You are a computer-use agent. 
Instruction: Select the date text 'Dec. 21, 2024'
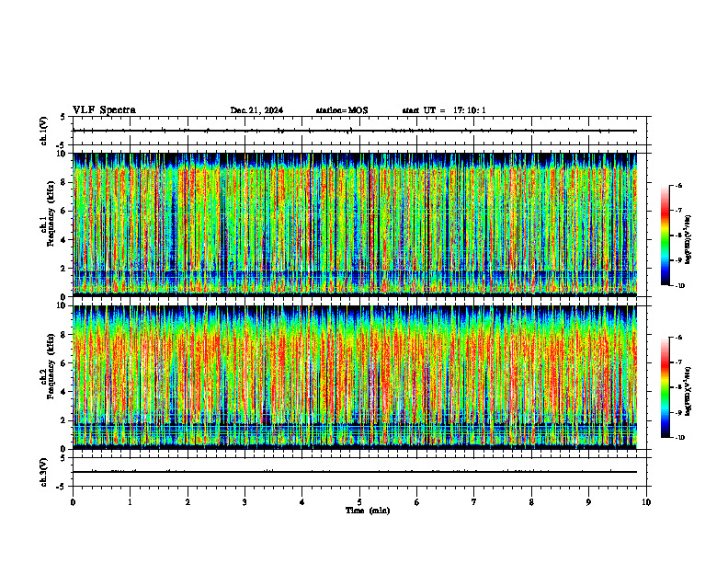point(256,110)
